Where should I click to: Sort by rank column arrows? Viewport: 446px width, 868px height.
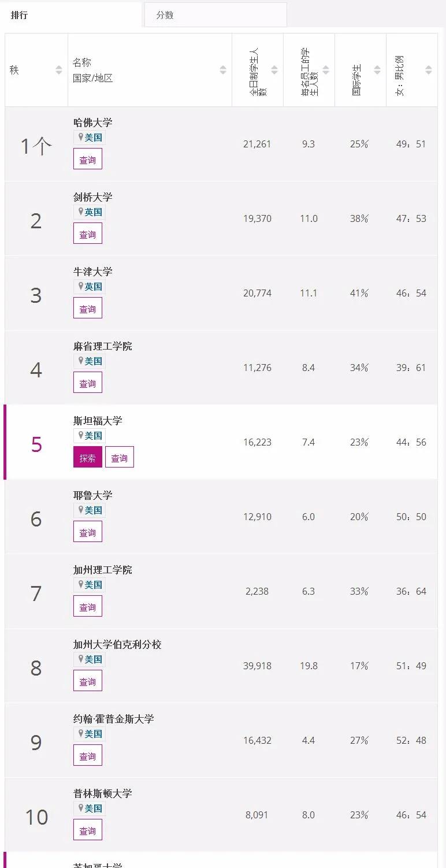pos(59,70)
